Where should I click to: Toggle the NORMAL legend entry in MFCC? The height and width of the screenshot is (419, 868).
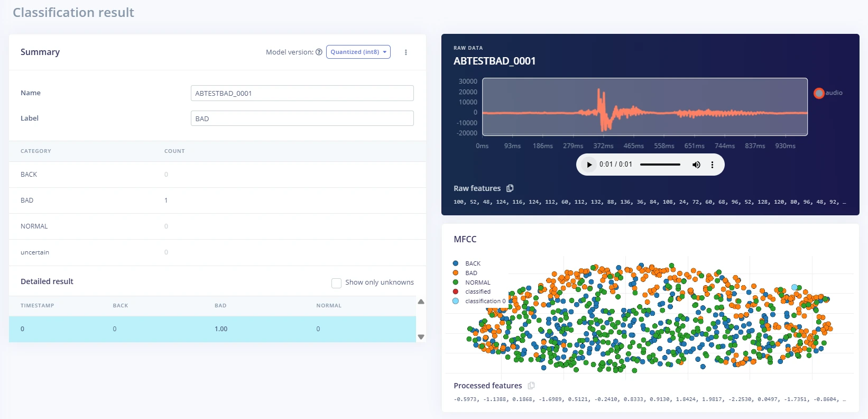(472, 283)
